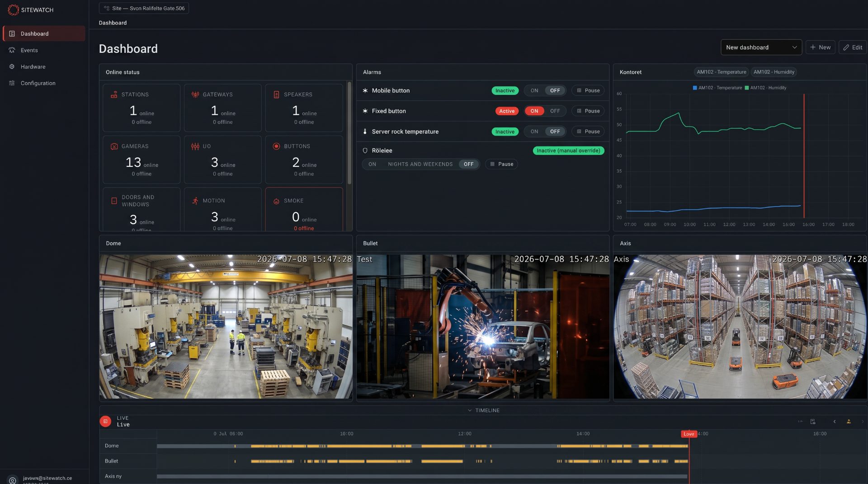
Task: Click the Edit dashboard button
Action: (852, 47)
